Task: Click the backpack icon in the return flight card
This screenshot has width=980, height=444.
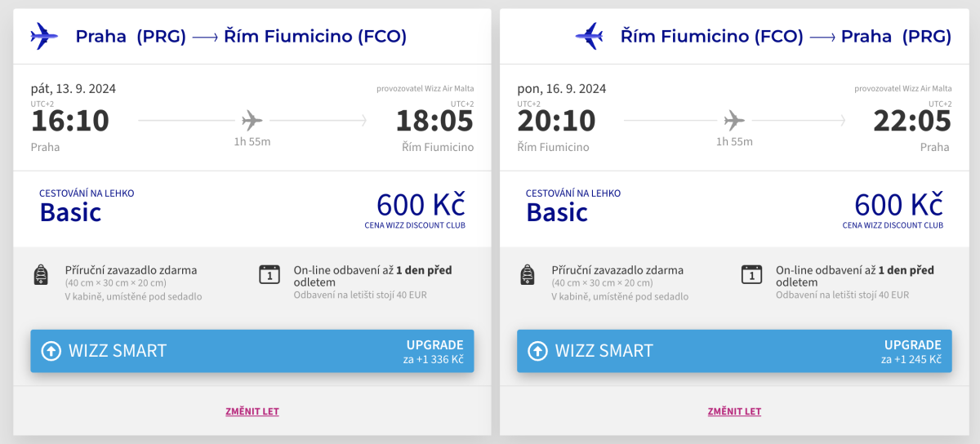Action: pyautogui.click(x=528, y=275)
